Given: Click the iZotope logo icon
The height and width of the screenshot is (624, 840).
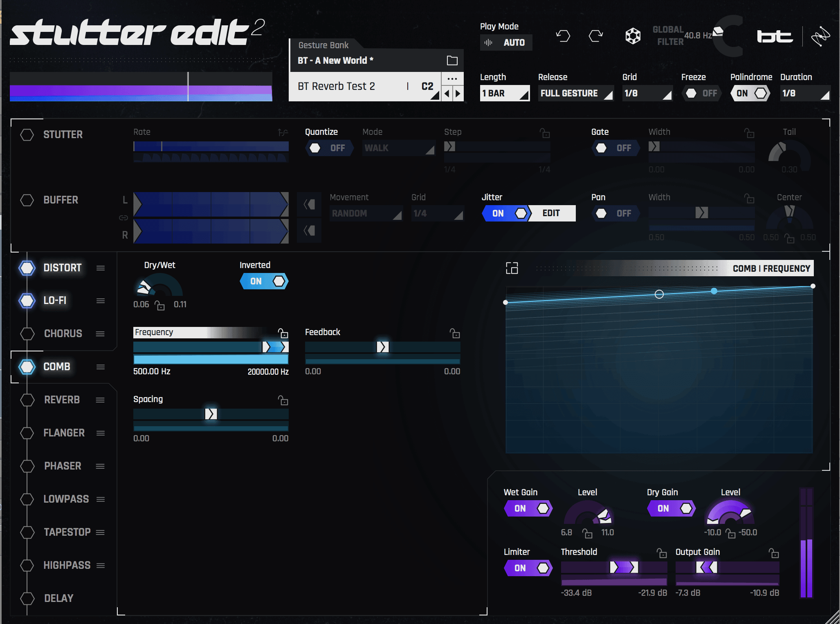Looking at the screenshot, I should 820,36.
